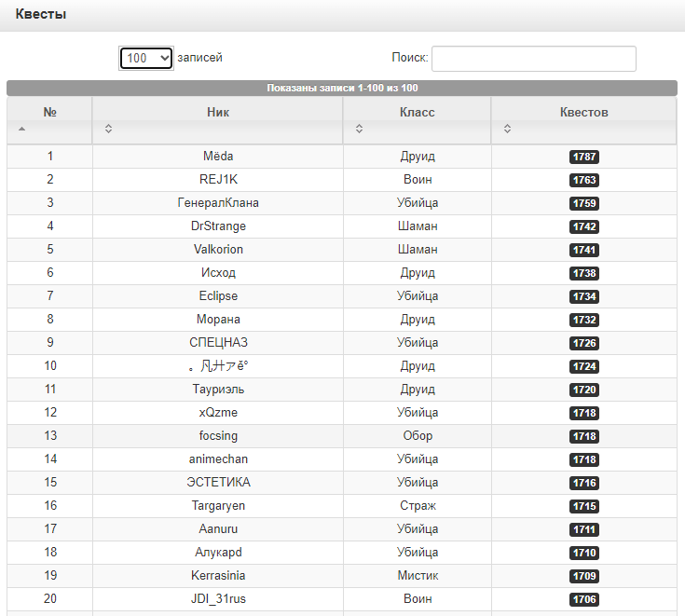The height and width of the screenshot is (616, 685).
Task: Click the sort arrows under Класс column
Action: pyautogui.click(x=358, y=130)
